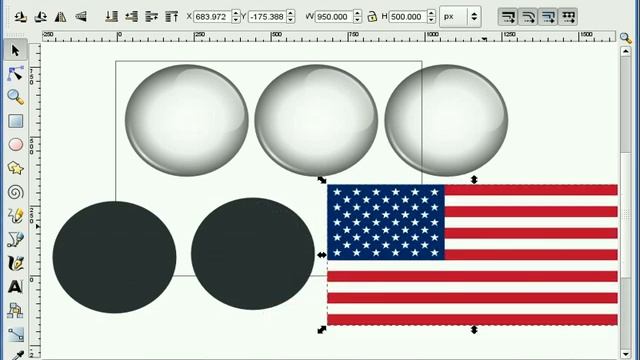Select the Dropper color picker tool
The image size is (640, 360).
(x=16, y=355)
